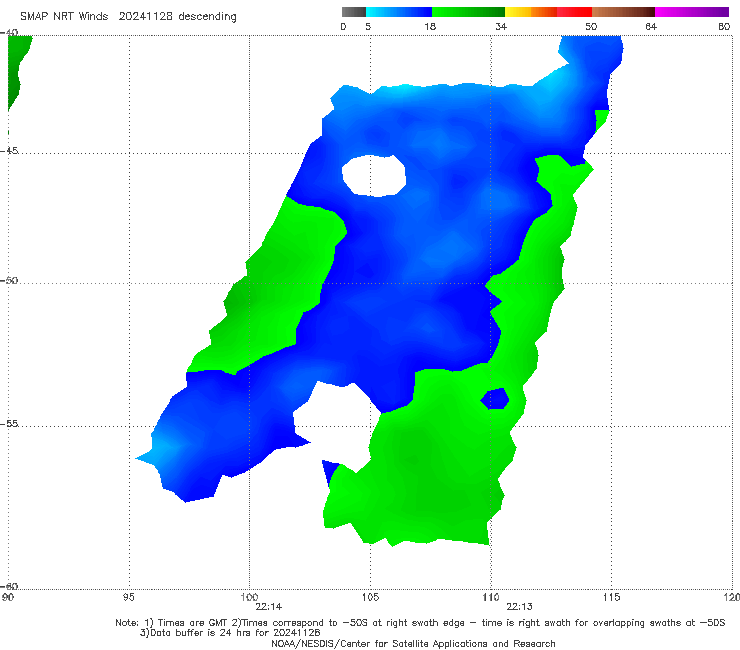Click the note '3)Data buffer is 24 hrs'

tap(230, 633)
